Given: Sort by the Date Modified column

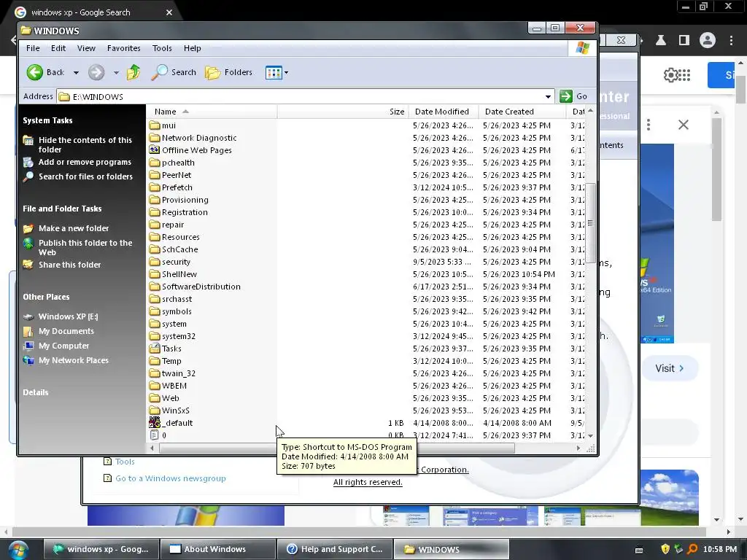Looking at the screenshot, I should click(x=443, y=112).
